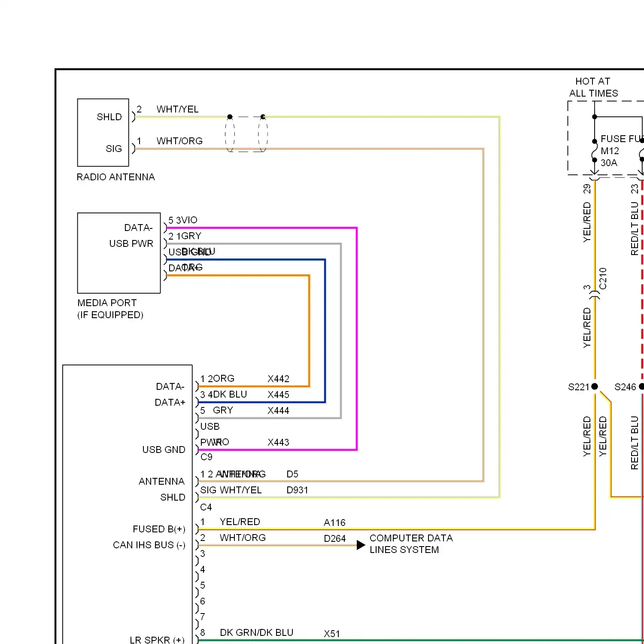Click the 1 2ORG wire label
This screenshot has height=644, width=644.
217,378
